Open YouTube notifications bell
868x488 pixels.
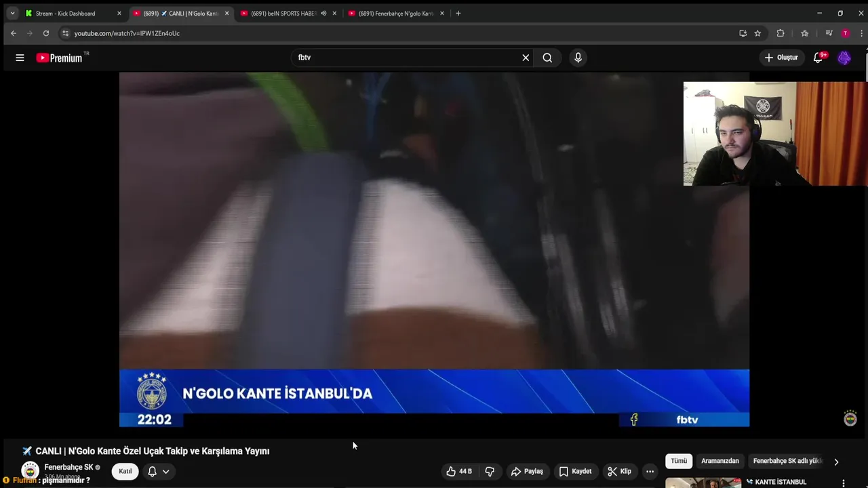click(818, 58)
